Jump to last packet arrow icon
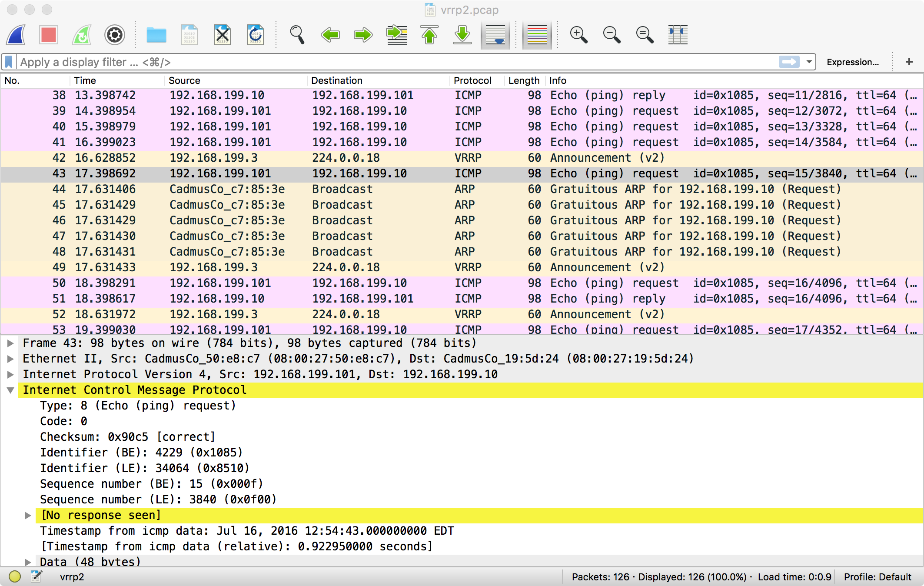The width and height of the screenshot is (924, 586). (x=462, y=35)
